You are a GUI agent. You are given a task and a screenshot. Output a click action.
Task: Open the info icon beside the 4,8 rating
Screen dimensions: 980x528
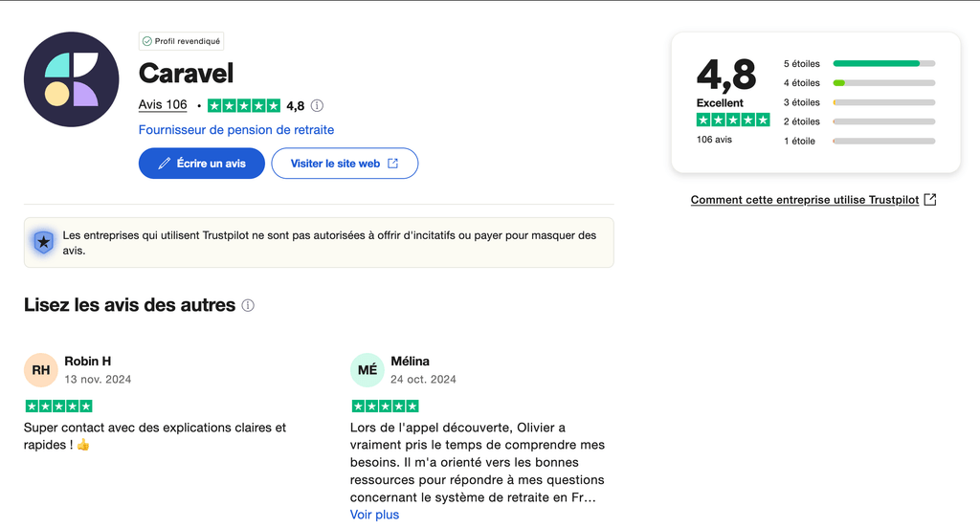coord(318,105)
